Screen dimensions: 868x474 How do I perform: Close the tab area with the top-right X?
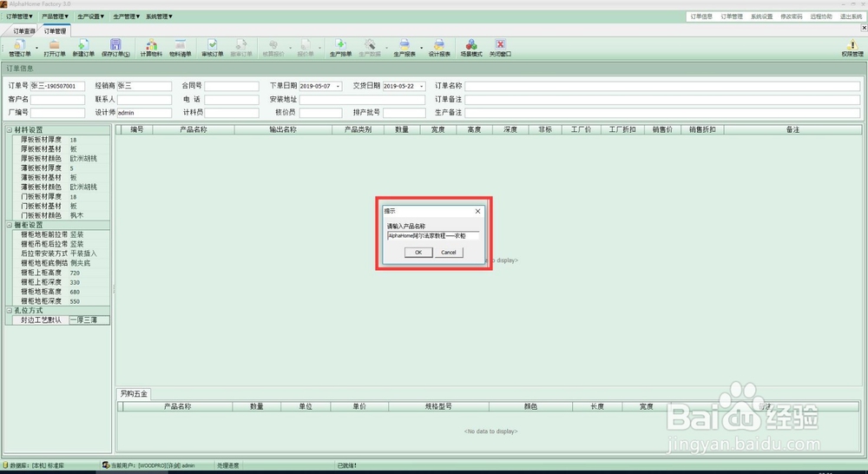tap(864, 28)
